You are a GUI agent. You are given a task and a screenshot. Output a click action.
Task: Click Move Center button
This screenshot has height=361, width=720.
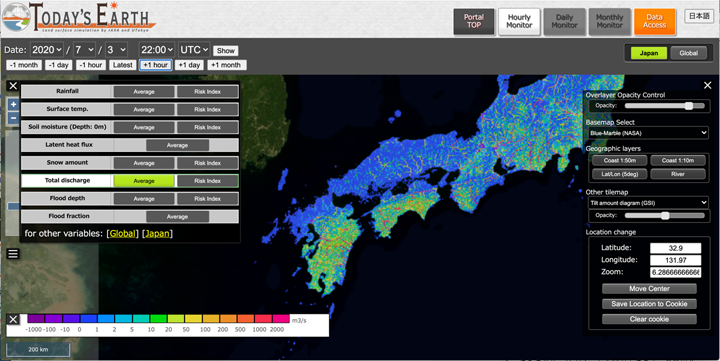click(649, 289)
